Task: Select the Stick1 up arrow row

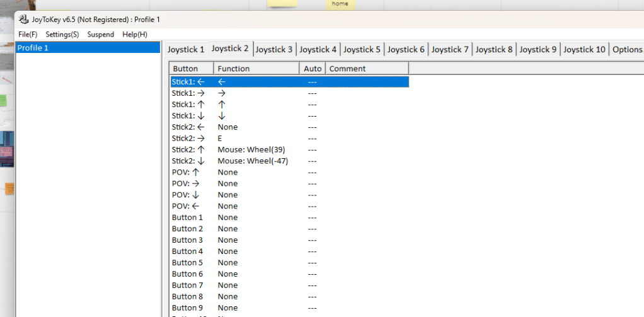Action: pyautogui.click(x=290, y=104)
